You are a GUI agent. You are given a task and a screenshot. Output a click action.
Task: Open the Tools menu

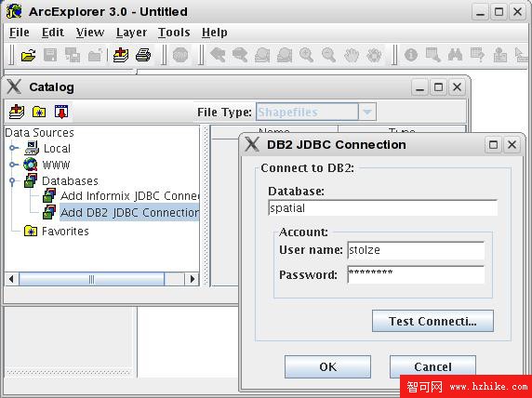(174, 33)
